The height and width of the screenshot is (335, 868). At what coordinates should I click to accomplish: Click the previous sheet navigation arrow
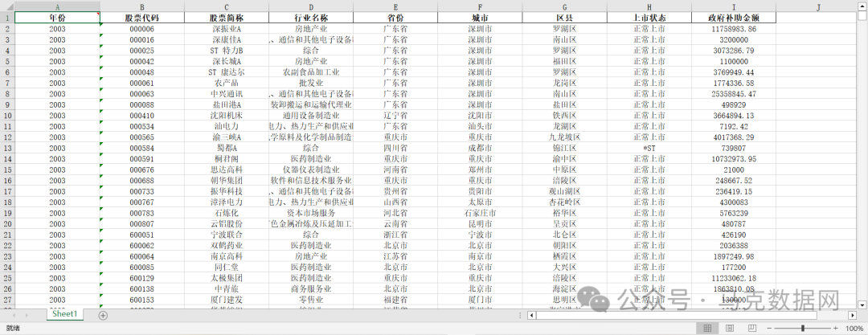point(13,315)
